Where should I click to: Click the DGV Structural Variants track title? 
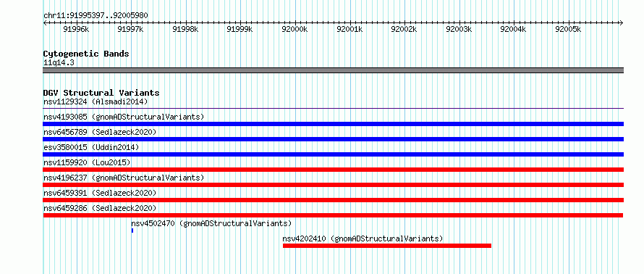click(x=101, y=93)
